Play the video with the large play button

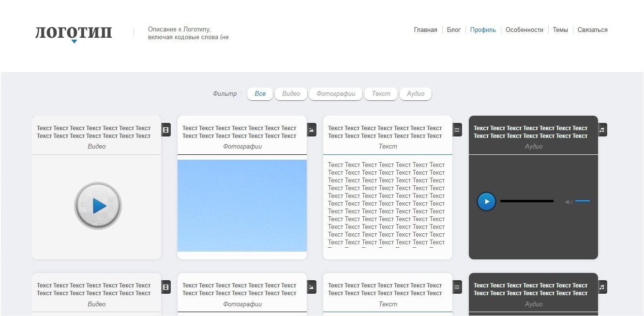click(98, 206)
